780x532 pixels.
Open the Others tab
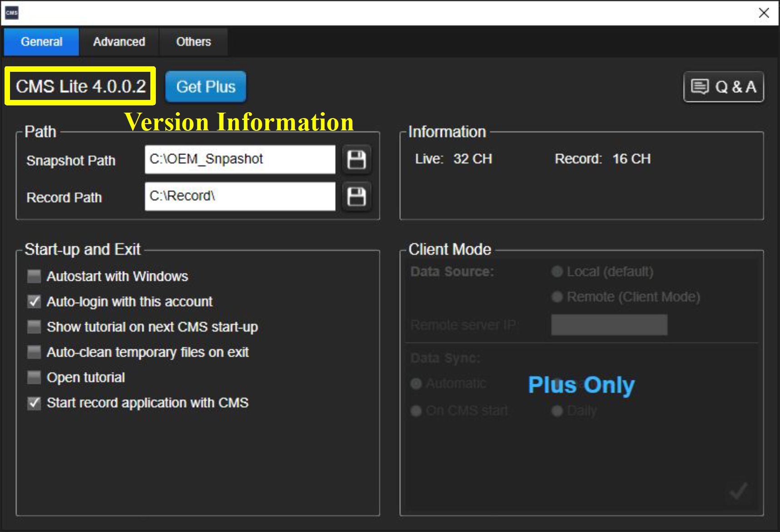pos(194,42)
